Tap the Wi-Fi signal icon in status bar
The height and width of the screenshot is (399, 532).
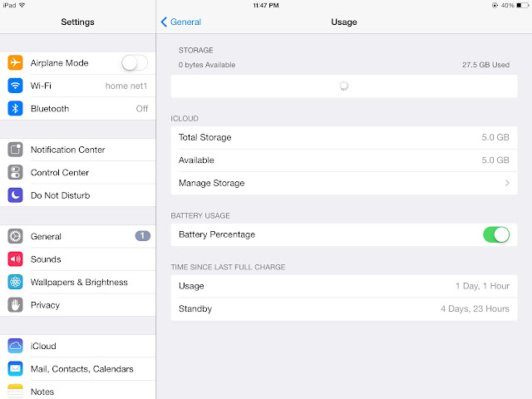click(x=22, y=5)
